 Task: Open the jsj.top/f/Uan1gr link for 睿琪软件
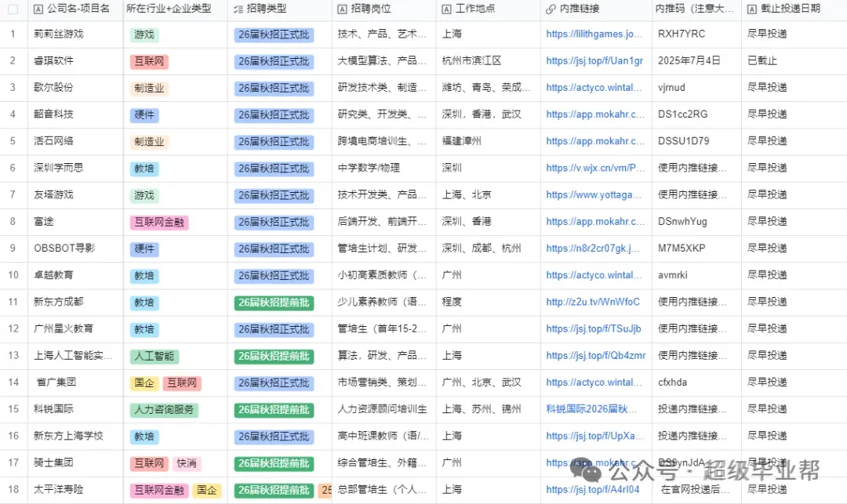point(594,61)
